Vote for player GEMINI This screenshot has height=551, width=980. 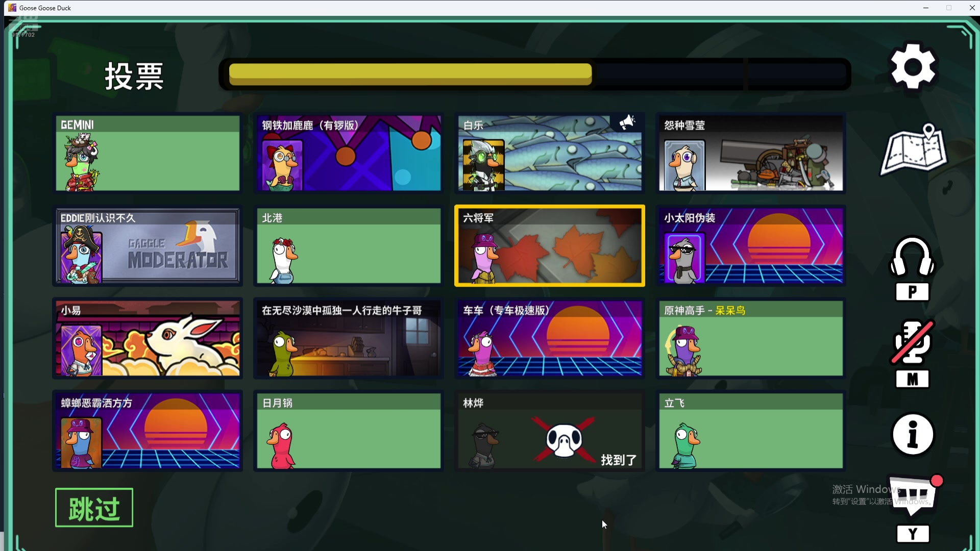pos(148,153)
